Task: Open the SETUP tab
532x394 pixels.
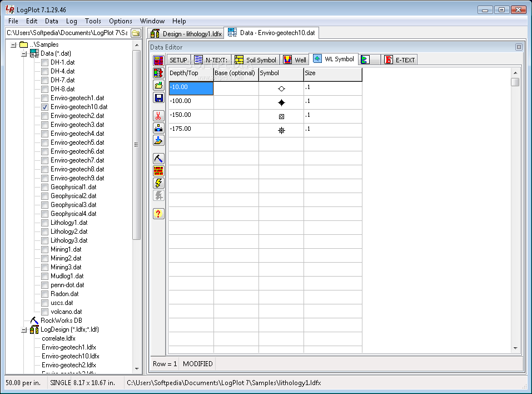Action: (x=178, y=60)
